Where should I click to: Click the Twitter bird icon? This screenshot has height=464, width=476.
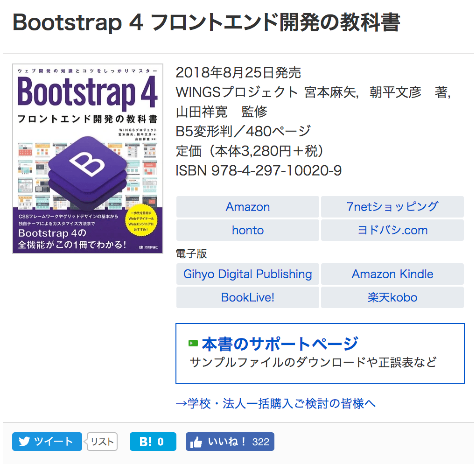click(24, 442)
